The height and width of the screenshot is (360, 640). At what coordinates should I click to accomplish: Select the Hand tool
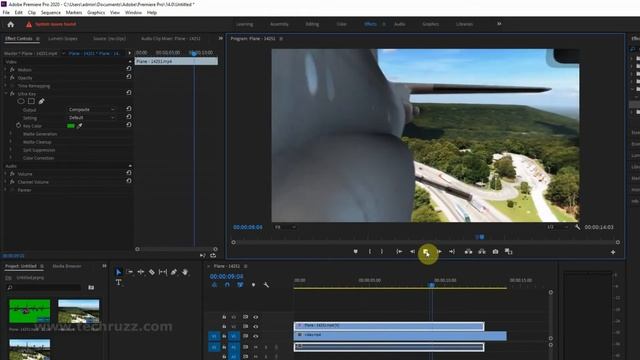click(x=185, y=272)
